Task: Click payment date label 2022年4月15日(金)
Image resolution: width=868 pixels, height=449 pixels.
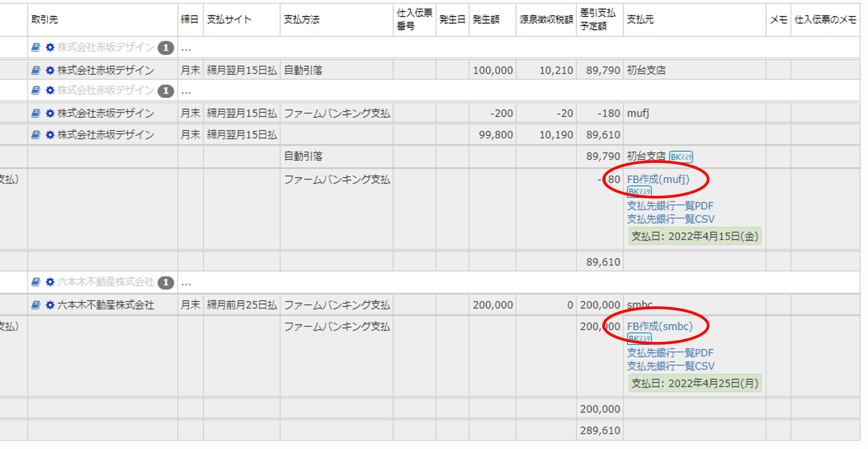Action: (695, 236)
